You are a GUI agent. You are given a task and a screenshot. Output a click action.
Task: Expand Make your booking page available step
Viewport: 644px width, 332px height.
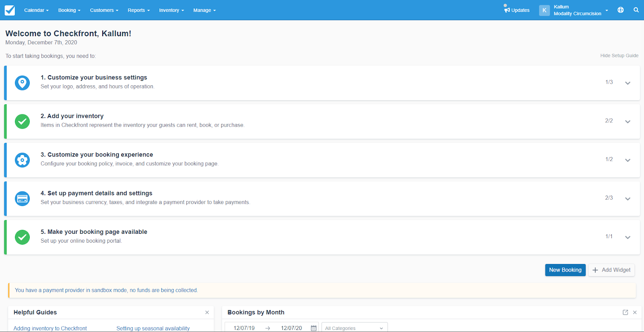tap(627, 237)
